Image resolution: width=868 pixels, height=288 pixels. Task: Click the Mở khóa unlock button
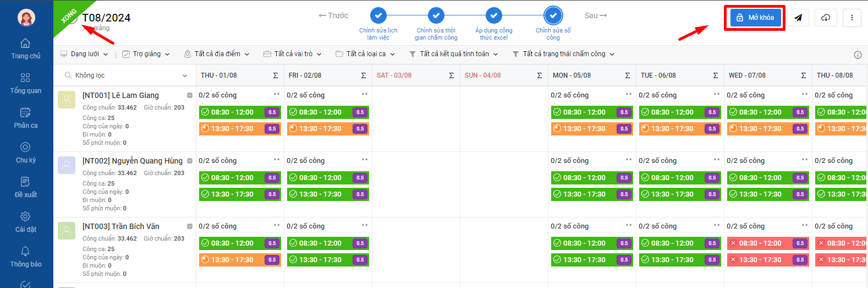755,18
